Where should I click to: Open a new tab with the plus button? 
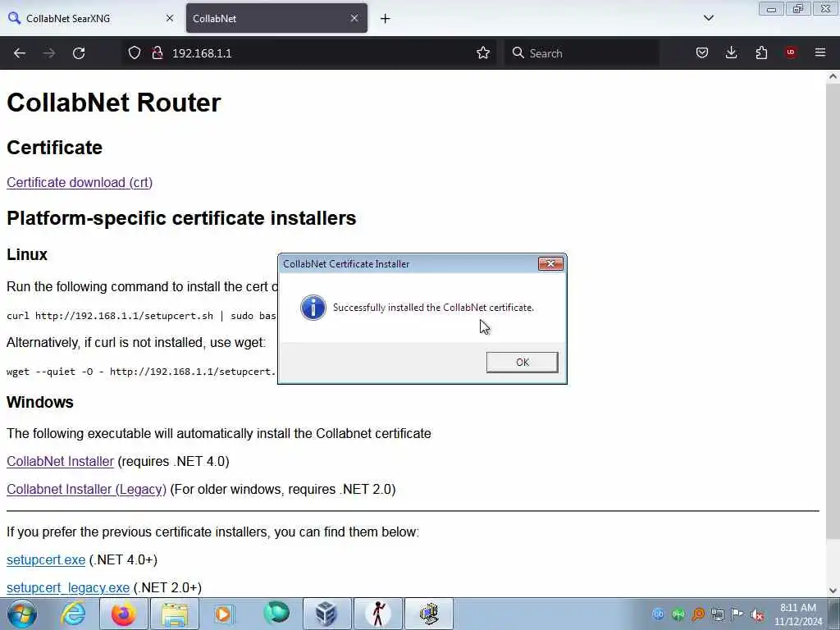tap(385, 19)
